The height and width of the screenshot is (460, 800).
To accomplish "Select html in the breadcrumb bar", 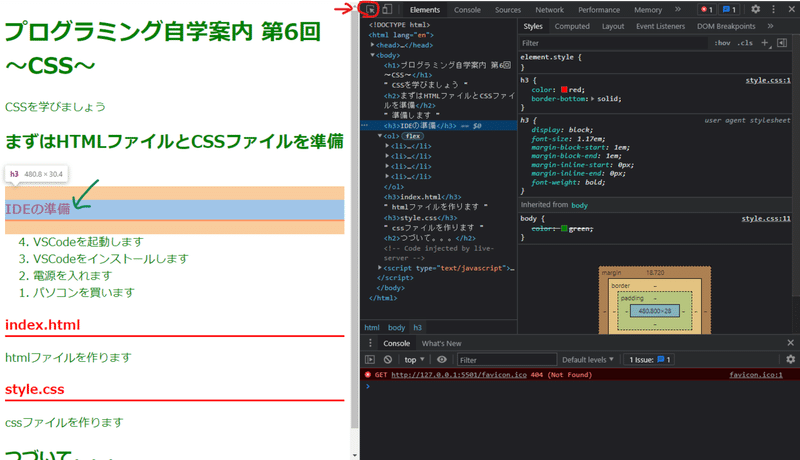I will (x=371, y=327).
